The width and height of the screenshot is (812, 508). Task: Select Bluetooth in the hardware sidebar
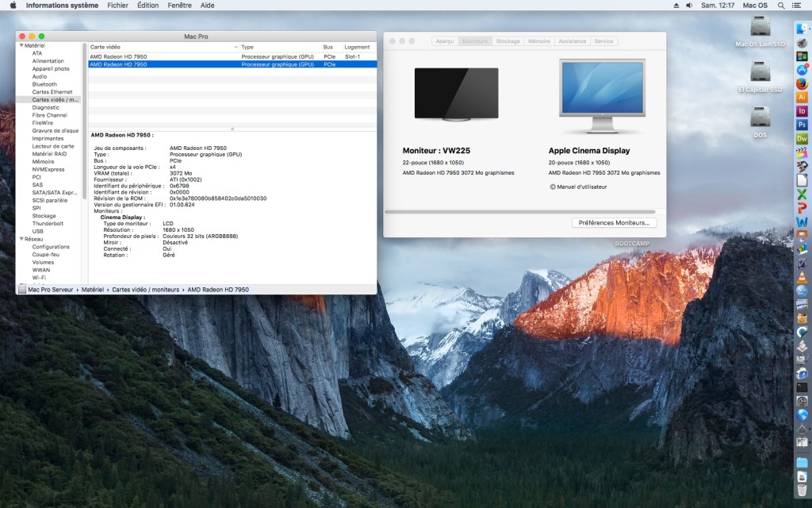tap(44, 84)
